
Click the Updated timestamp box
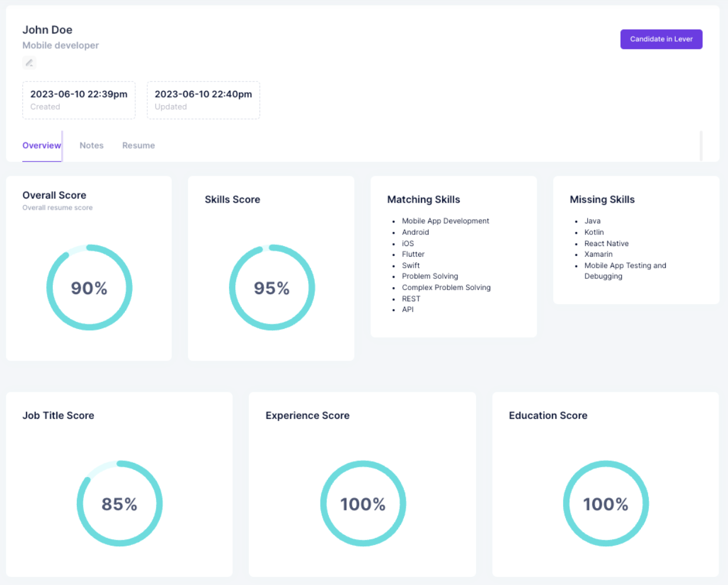[x=203, y=100]
